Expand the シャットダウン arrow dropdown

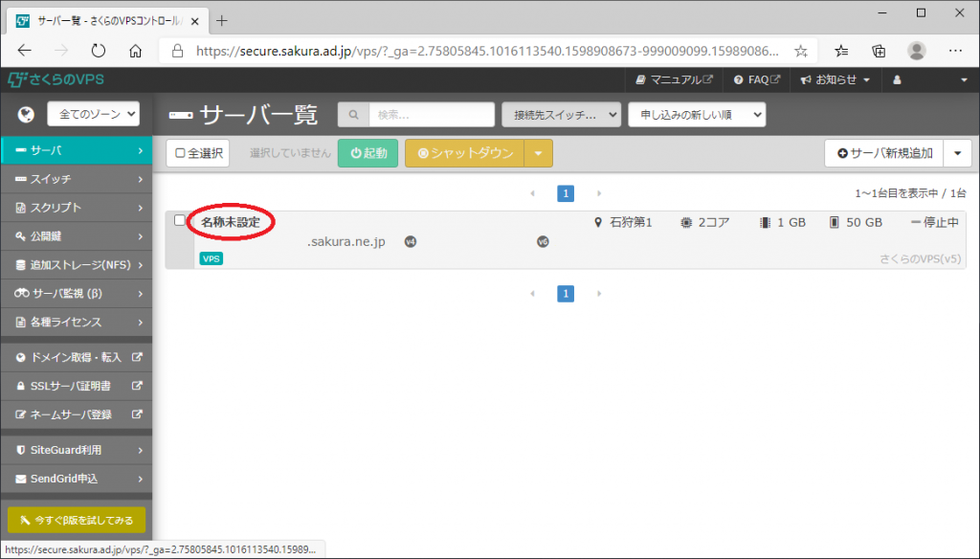540,153
